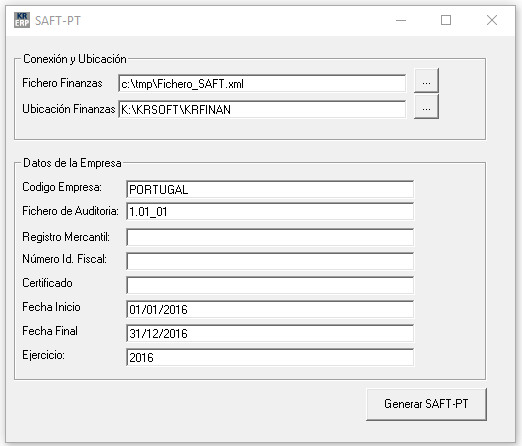Select the Fecha Final date field
Viewport: 522px width, 446px height.
(x=270, y=333)
